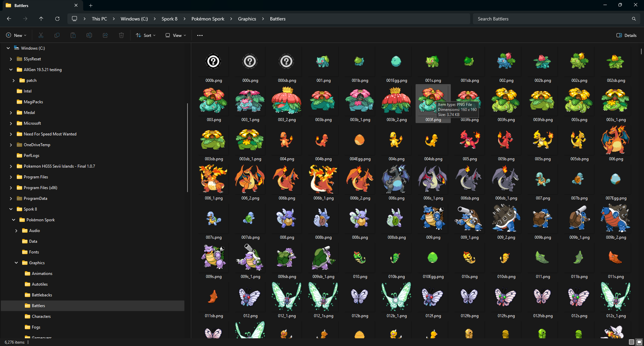Select the MagiPacks folder in tree

click(x=33, y=102)
